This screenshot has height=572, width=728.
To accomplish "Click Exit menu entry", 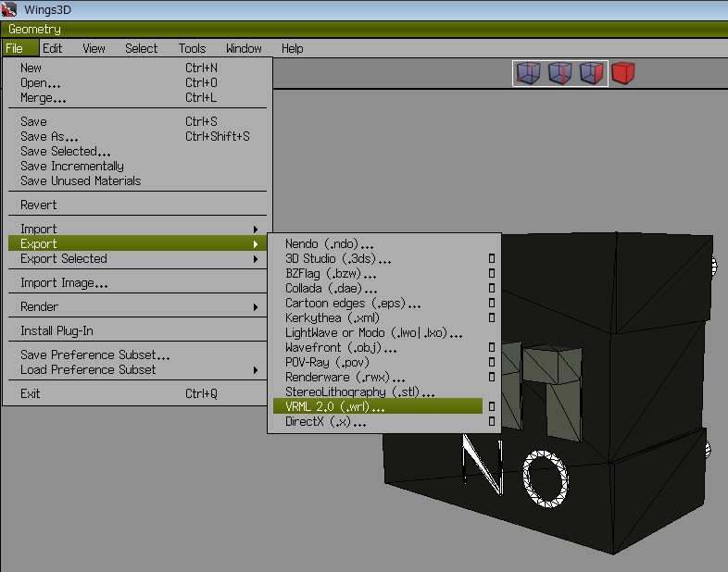I will (137, 394).
